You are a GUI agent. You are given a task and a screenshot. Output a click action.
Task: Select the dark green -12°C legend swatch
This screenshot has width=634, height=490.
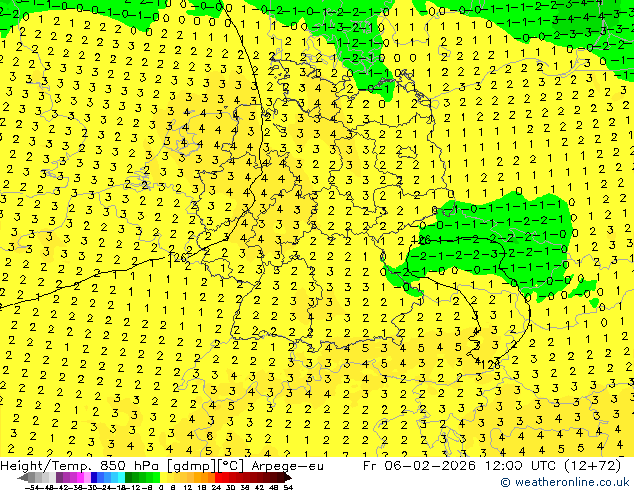[x=129, y=477]
